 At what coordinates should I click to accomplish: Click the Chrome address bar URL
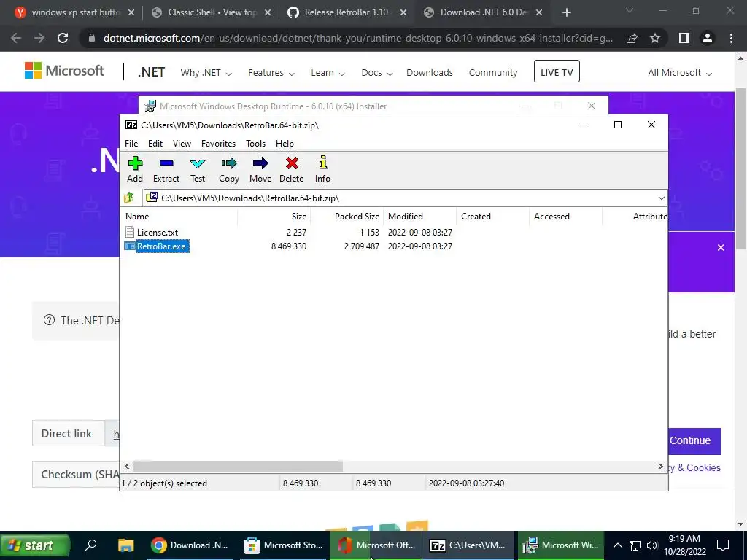coord(357,38)
